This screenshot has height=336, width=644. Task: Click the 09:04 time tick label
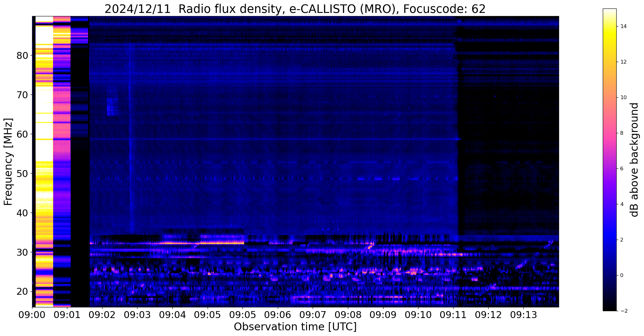[x=172, y=315]
